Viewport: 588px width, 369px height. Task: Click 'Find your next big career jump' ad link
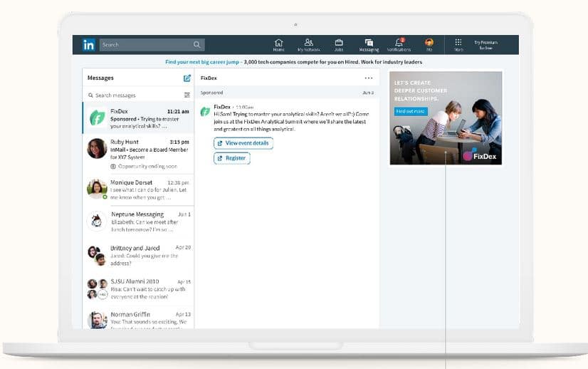202,62
